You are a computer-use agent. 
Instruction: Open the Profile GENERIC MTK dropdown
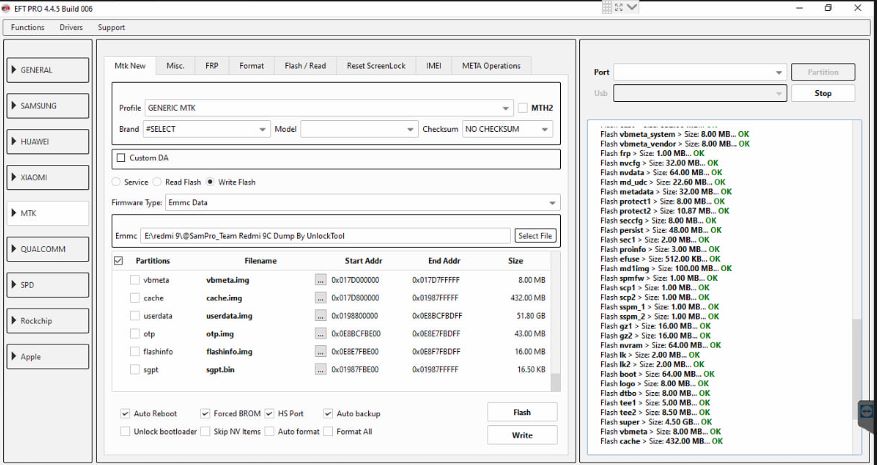329,108
